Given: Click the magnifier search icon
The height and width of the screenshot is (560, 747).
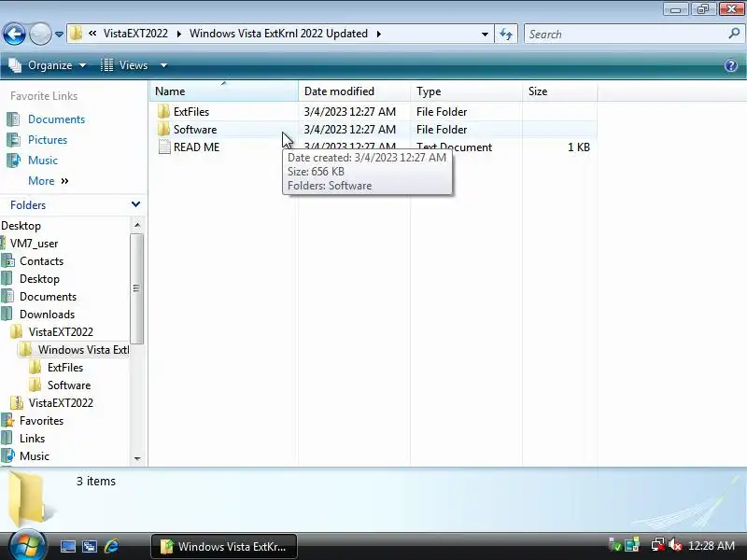Looking at the screenshot, I should click(x=734, y=34).
